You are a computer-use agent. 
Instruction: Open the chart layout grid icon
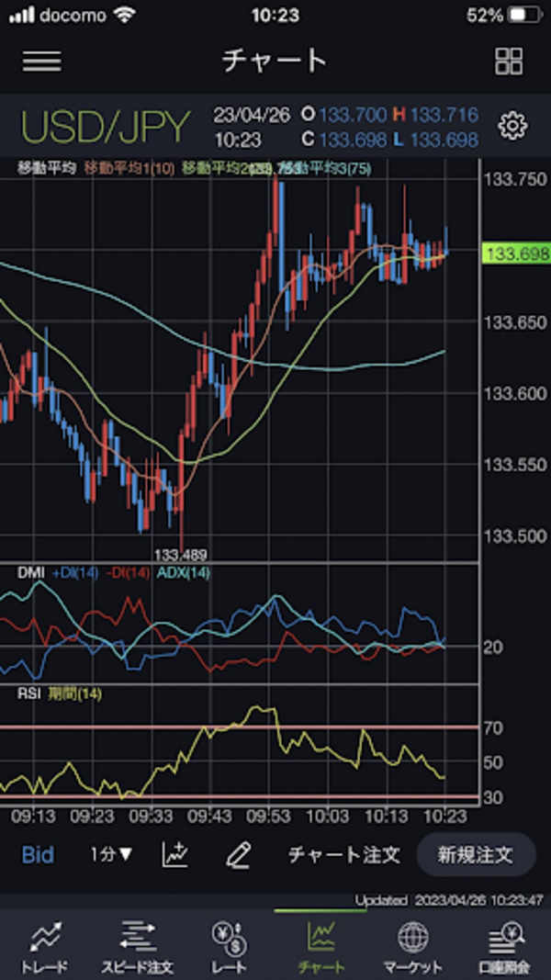508,61
